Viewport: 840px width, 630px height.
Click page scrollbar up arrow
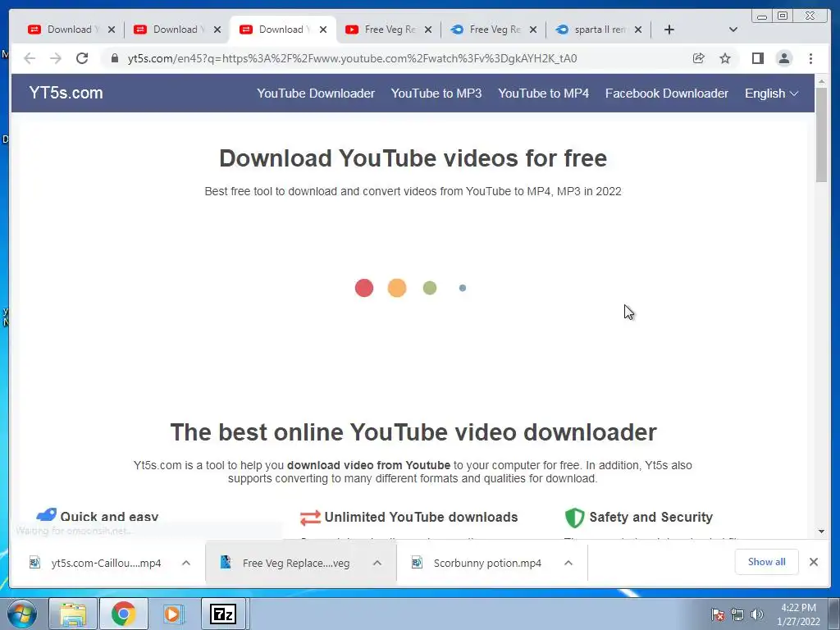821,81
